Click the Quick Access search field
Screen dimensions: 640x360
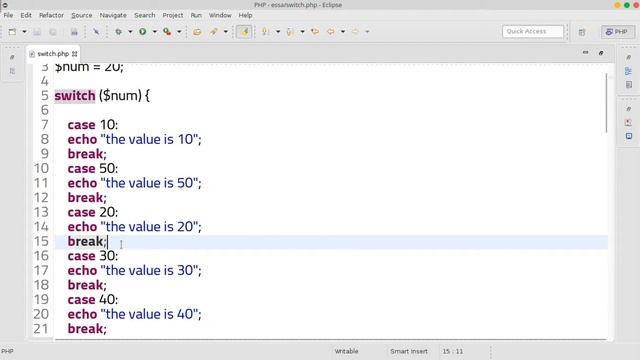[533, 31]
